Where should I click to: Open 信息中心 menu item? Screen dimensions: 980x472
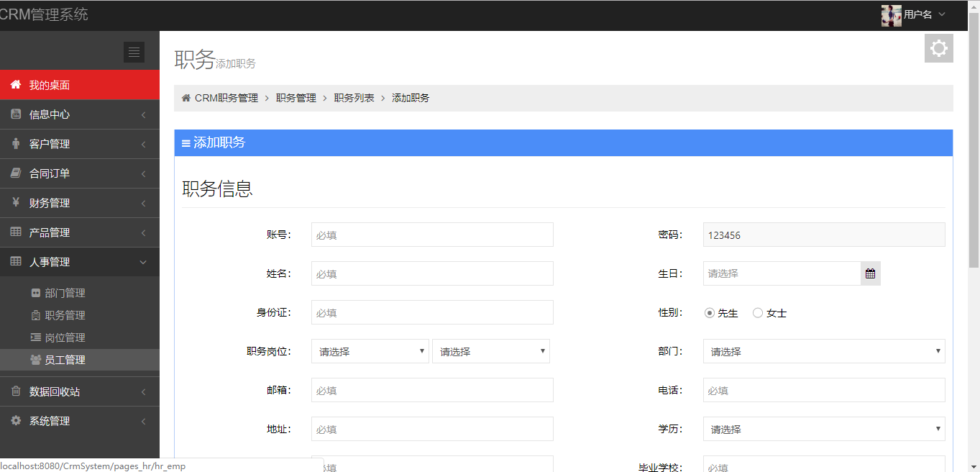point(80,114)
